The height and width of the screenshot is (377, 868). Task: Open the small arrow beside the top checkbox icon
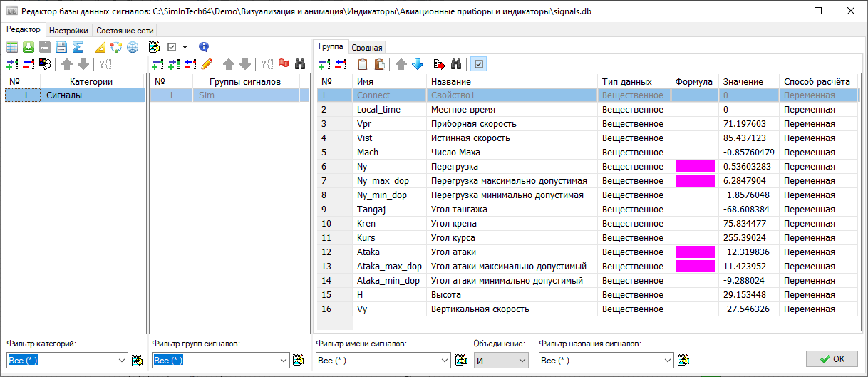pos(185,47)
